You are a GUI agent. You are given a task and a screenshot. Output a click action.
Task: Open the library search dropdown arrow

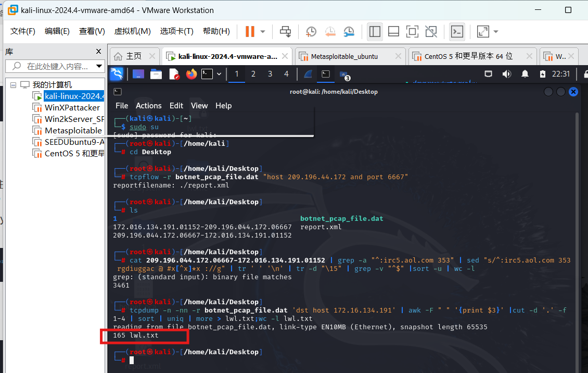click(99, 66)
